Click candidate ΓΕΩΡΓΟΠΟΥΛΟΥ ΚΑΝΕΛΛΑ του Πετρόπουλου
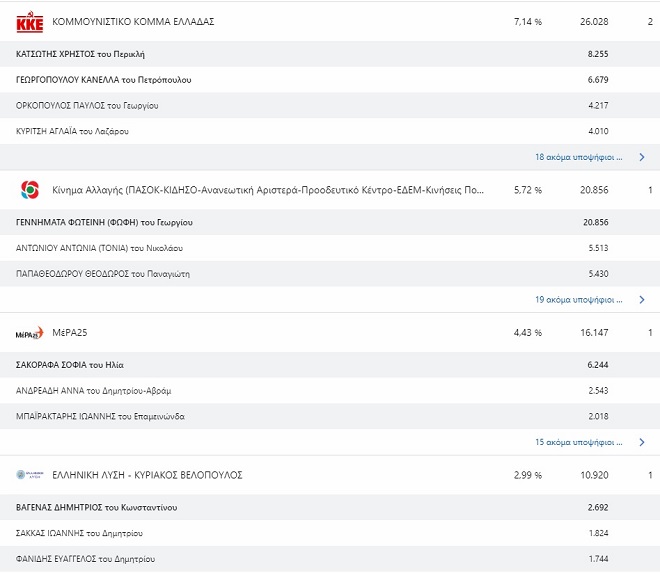This screenshot has width=660, height=573. click(x=104, y=79)
